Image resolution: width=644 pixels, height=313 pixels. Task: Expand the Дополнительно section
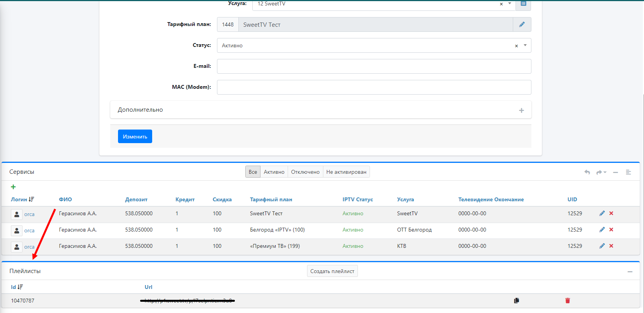521,111
